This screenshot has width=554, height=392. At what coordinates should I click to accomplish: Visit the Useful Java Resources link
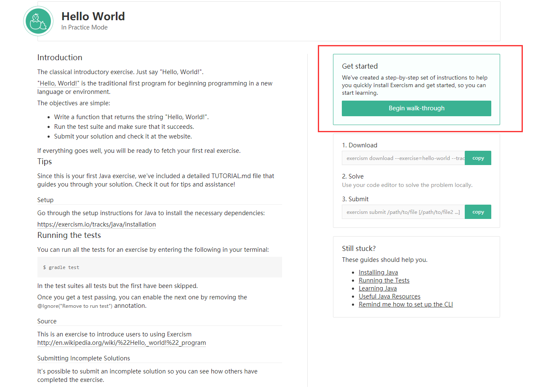point(389,296)
